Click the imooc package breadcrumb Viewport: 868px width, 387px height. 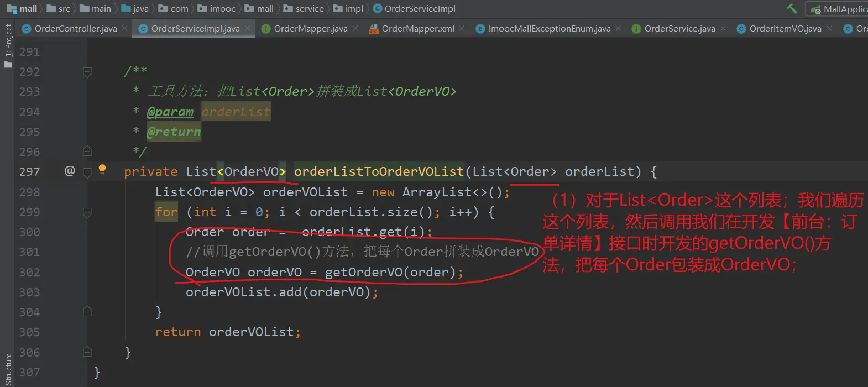coord(217,8)
